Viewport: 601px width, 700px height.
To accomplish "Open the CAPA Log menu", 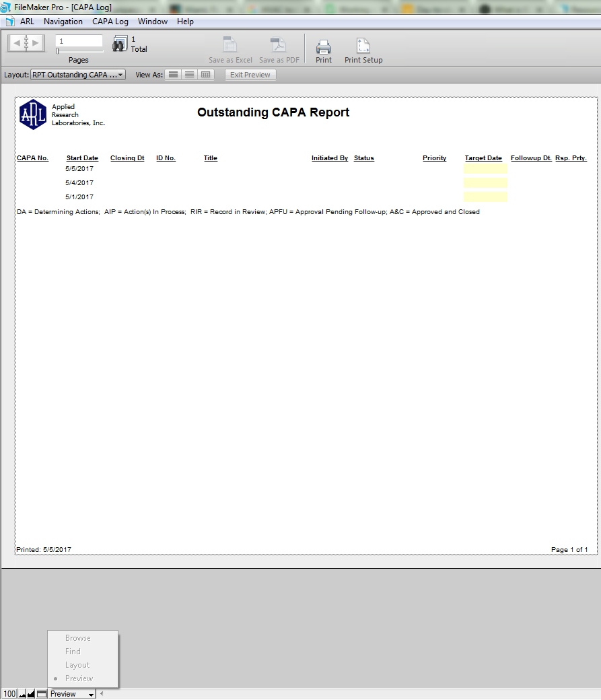I will (110, 22).
